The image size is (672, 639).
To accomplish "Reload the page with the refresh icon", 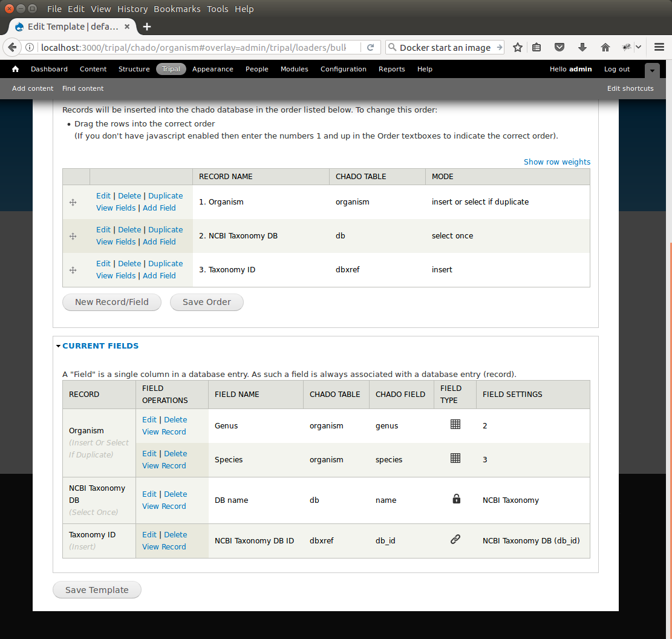I will (x=371, y=47).
